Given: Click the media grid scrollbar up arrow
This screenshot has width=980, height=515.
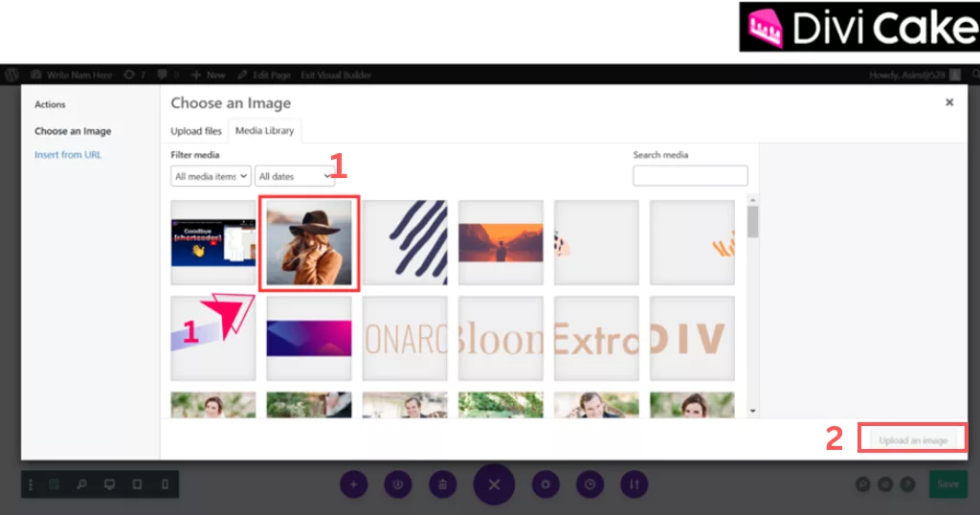Looking at the screenshot, I should pos(752,200).
